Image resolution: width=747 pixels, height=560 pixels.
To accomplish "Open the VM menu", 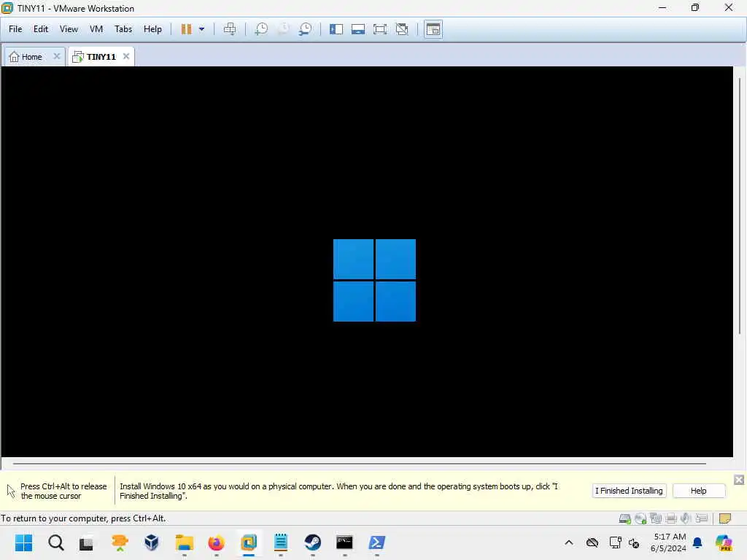I will tap(96, 29).
